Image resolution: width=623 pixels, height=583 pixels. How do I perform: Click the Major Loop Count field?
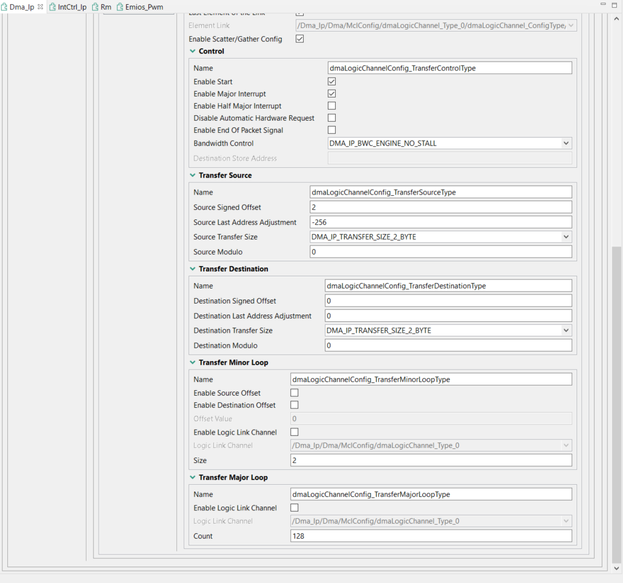(x=431, y=536)
